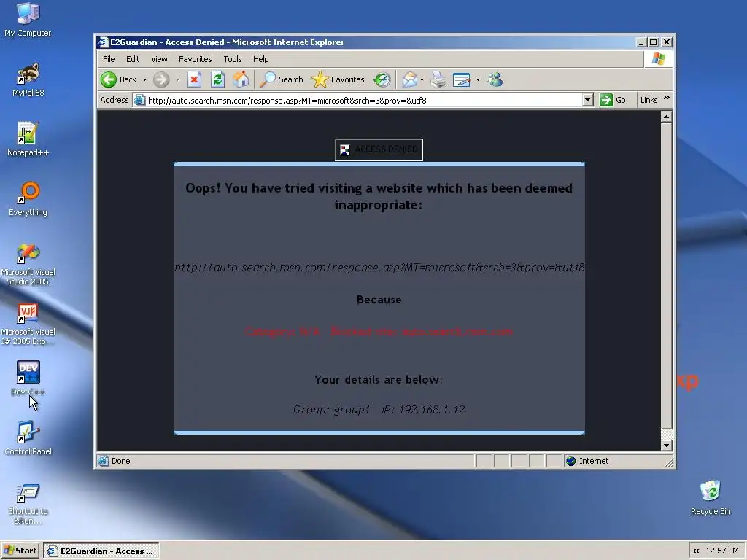Click the blocked URL text on page
The height and width of the screenshot is (560, 747).
pos(379,267)
